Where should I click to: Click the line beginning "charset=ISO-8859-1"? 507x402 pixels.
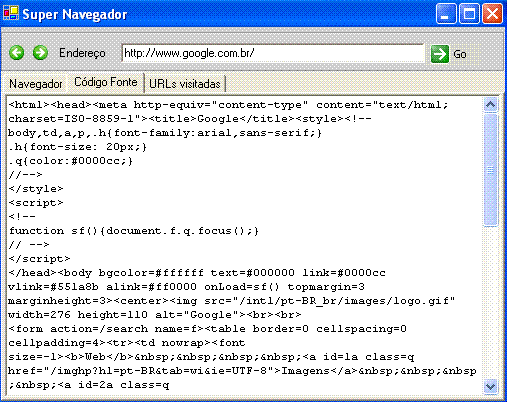coord(190,119)
